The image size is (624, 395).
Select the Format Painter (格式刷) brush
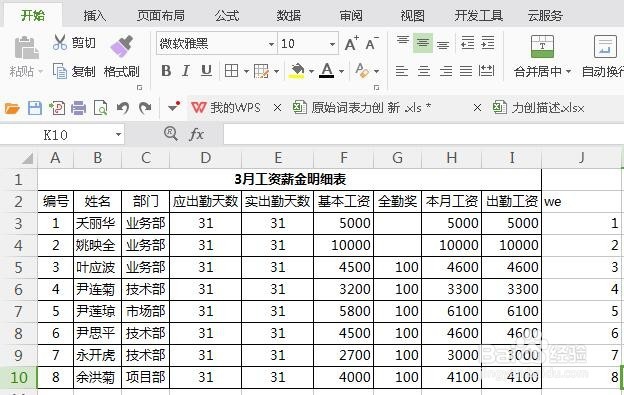pyautogui.click(x=122, y=47)
